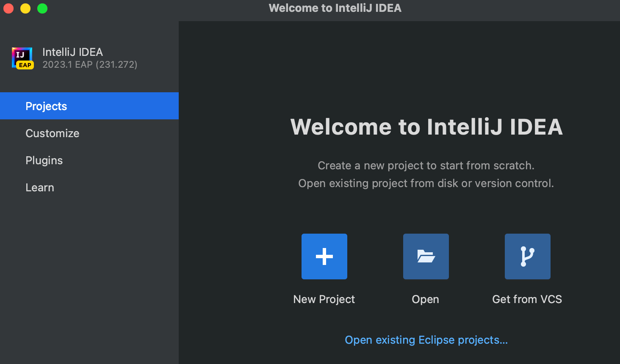620x364 pixels.
Task: Open existing Eclipse projects link
Action: click(x=426, y=340)
